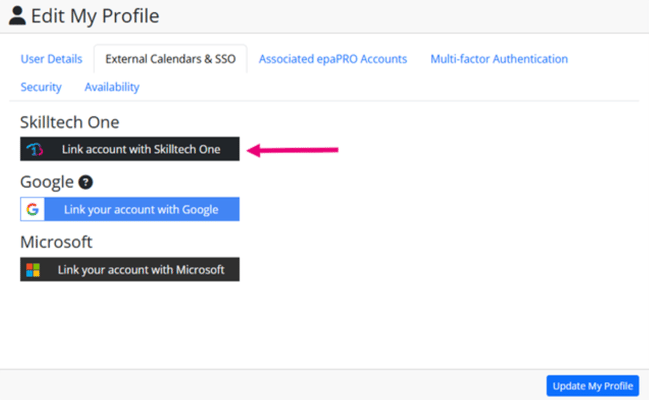Screen dimensions: 649x400
Task: Open the Associated epaPRO Accounts tab
Action: pos(333,59)
